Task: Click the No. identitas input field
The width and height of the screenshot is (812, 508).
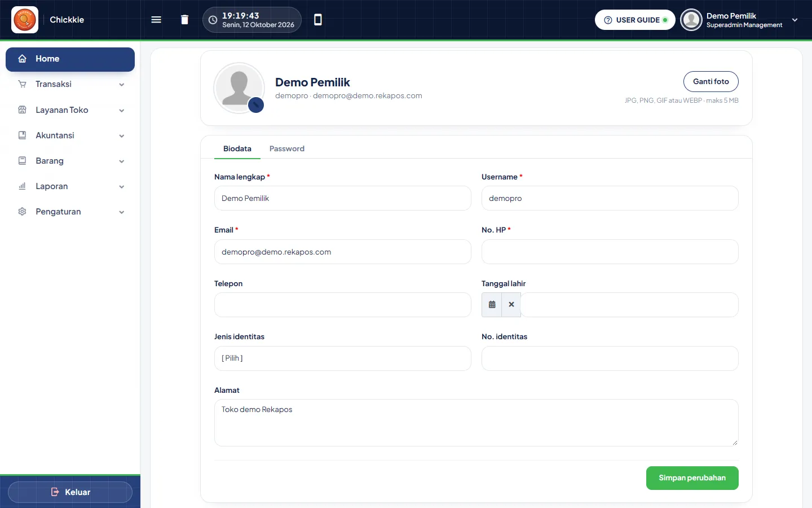Action: coord(610,358)
